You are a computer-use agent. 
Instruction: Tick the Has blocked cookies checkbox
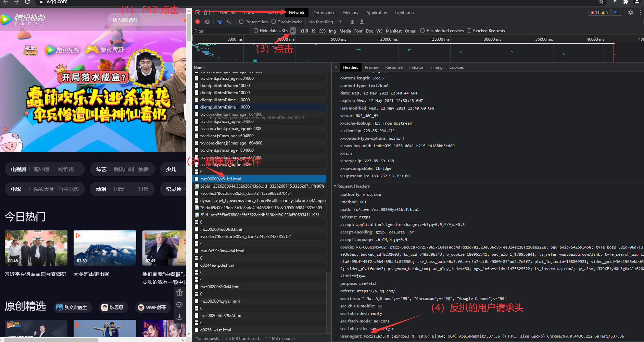(422, 30)
